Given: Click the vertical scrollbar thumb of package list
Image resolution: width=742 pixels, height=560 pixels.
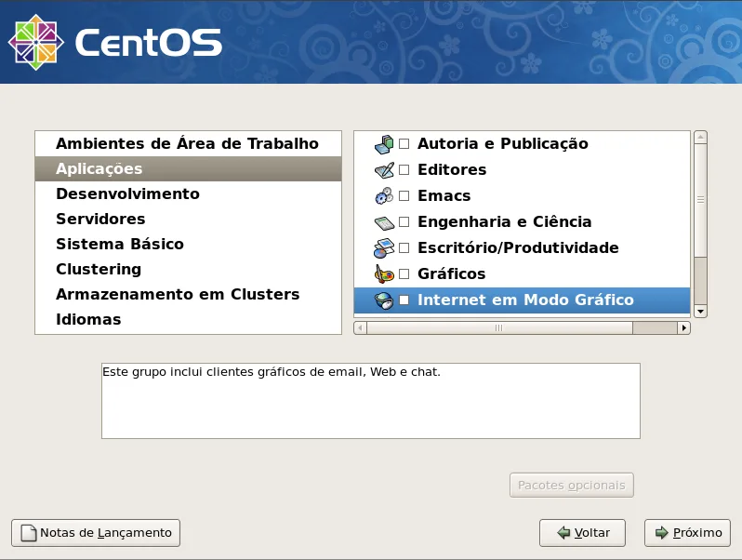Looking at the screenshot, I should (x=700, y=200).
